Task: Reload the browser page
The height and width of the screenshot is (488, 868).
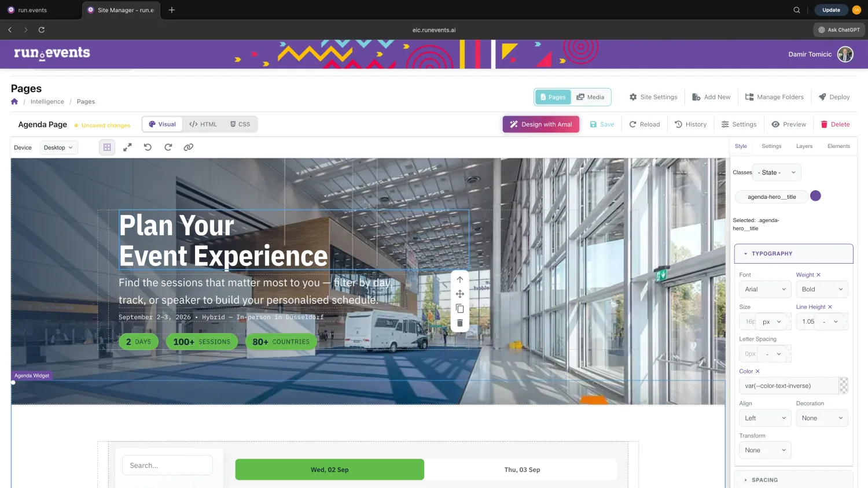Action: click(x=42, y=30)
